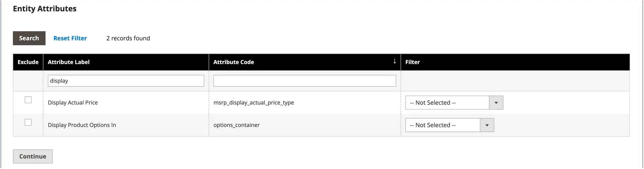This screenshot has height=169, width=644.
Task: Click the Entity Attributes heading
Action: 45,9
